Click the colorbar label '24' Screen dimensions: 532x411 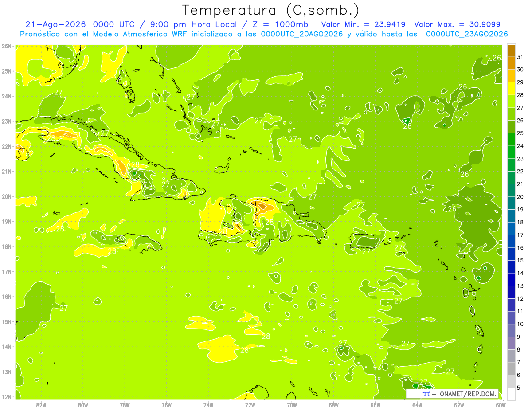tap(520, 146)
